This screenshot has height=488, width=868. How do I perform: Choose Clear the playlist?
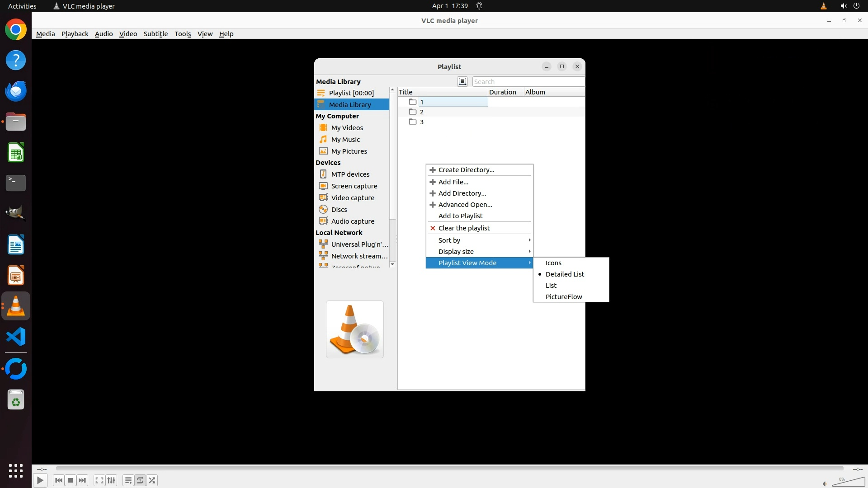464,228
